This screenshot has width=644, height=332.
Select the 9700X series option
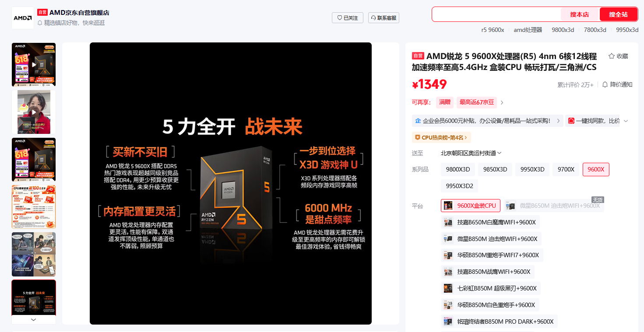(566, 169)
